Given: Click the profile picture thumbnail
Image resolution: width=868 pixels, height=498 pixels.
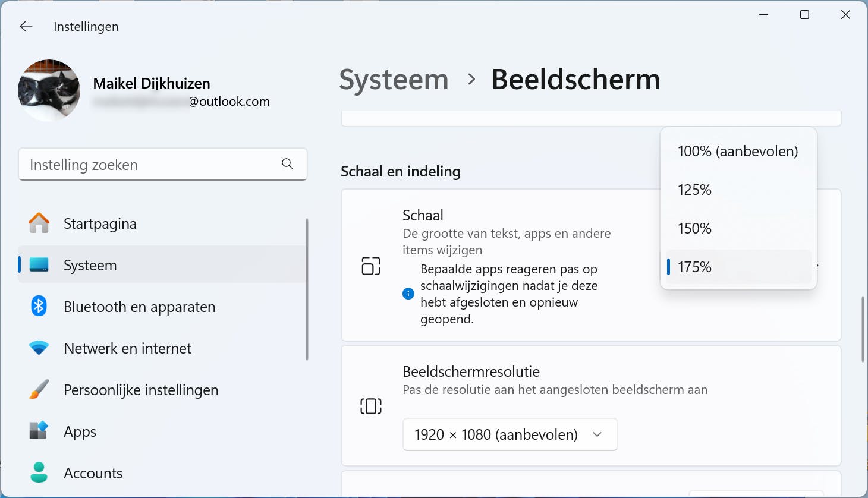Looking at the screenshot, I should click(x=49, y=90).
